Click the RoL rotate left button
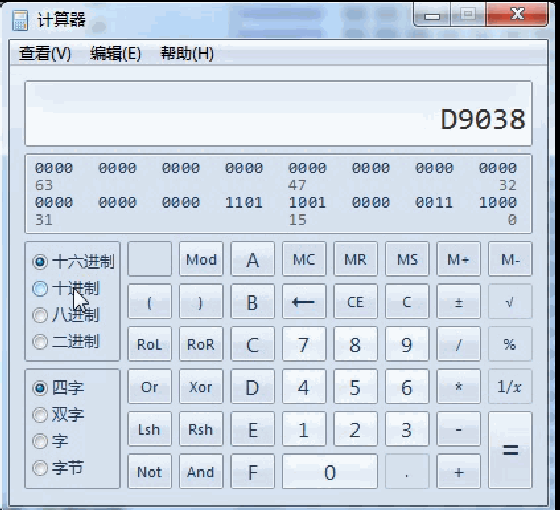560x510 pixels. [x=150, y=344]
